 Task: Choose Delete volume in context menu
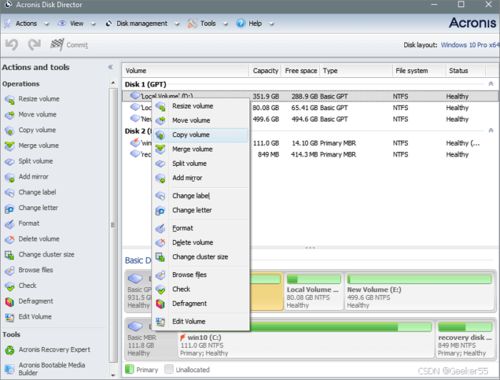coord(201,243)
